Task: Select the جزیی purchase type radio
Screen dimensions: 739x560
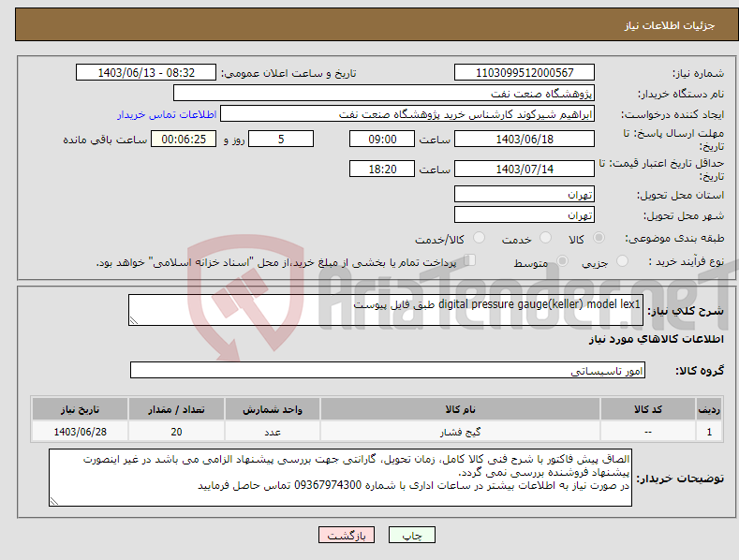Action: pyautogui.click(x=622, y=261)
